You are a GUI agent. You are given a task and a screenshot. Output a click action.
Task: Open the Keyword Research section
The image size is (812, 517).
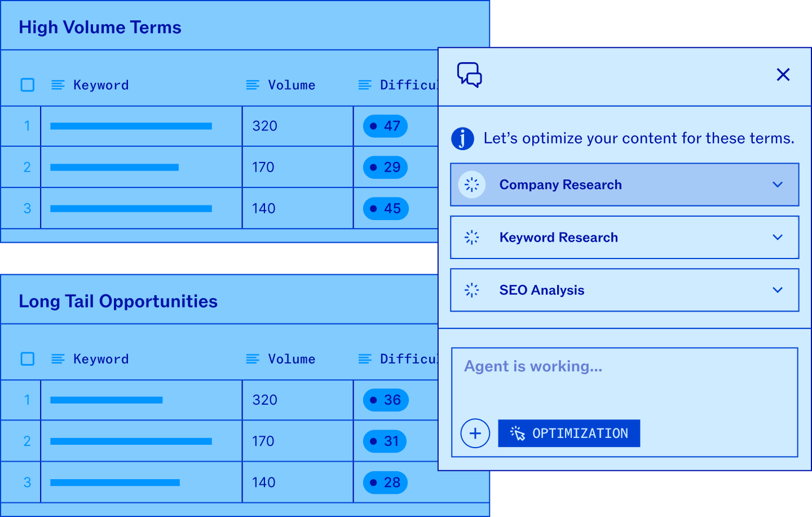tap(625, 237)
